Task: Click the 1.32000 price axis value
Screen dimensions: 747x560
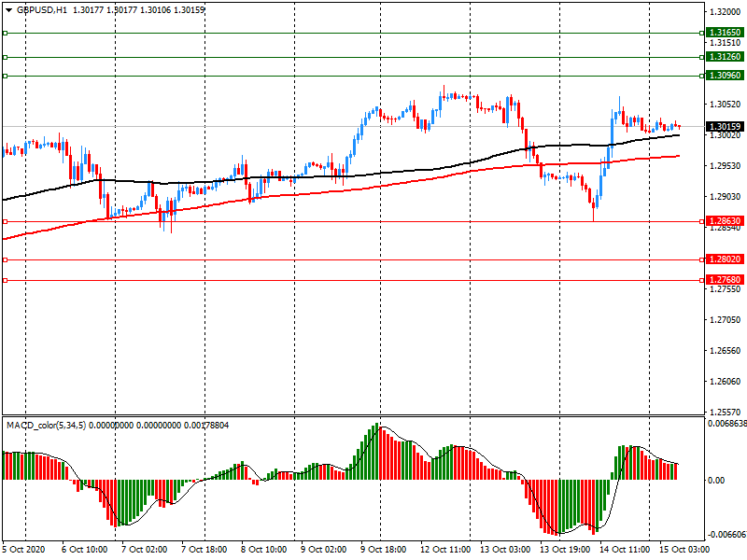Action: tap(725, 12)
